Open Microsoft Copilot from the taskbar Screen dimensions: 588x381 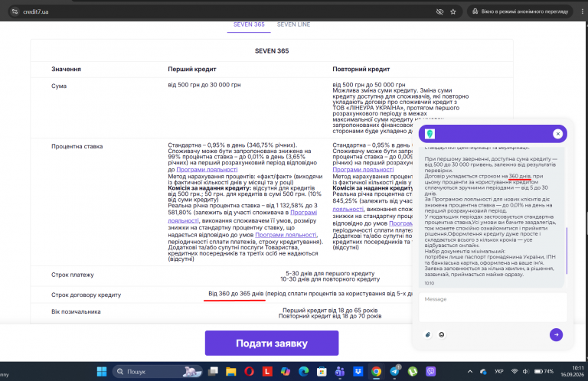pyautogui.click(x=286, y=372)
